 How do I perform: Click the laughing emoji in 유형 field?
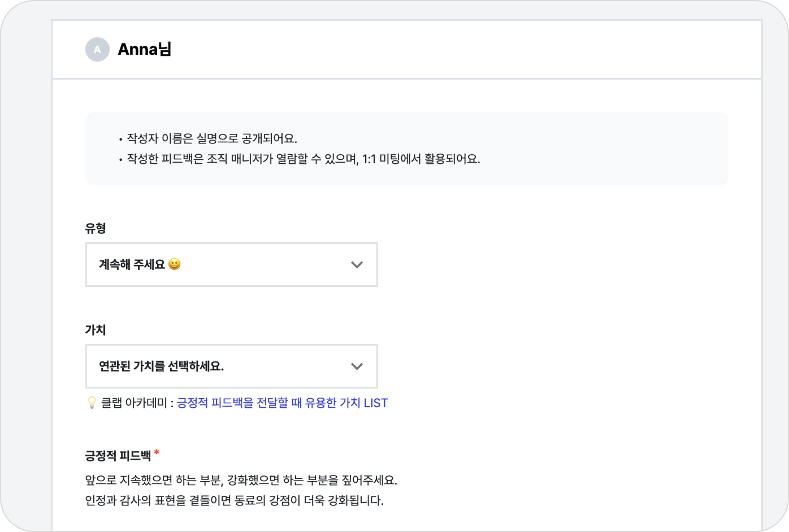click(x=175, y=264)
